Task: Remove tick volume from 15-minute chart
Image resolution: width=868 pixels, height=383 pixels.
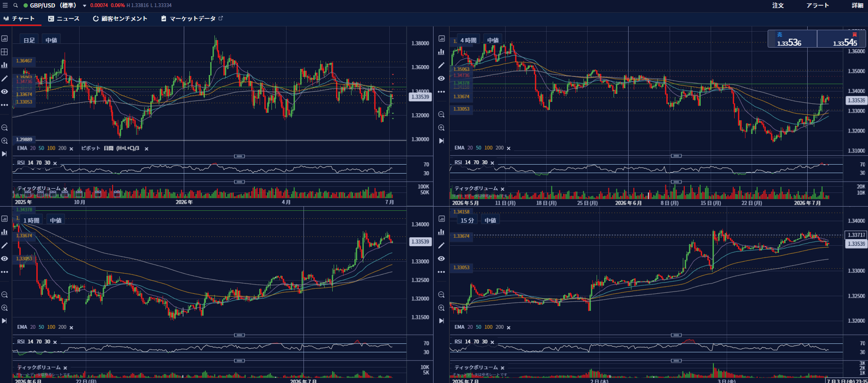Action: click(502, 368)
